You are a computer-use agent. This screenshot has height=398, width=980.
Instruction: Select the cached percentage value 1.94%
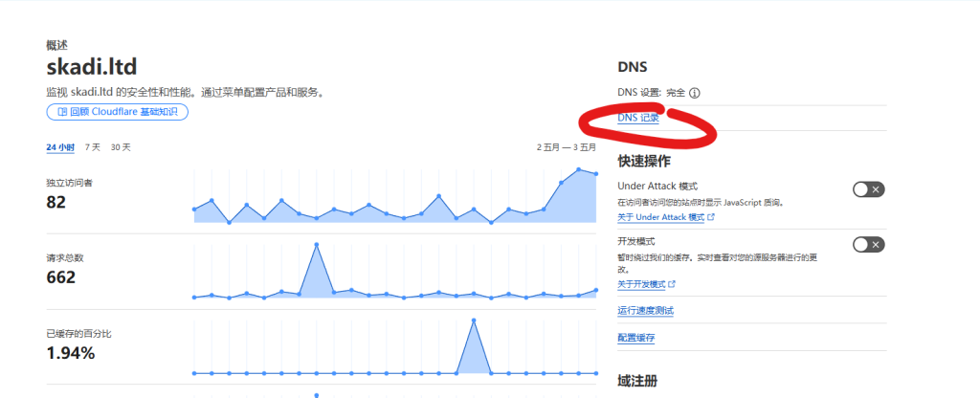tap(70, 353)
